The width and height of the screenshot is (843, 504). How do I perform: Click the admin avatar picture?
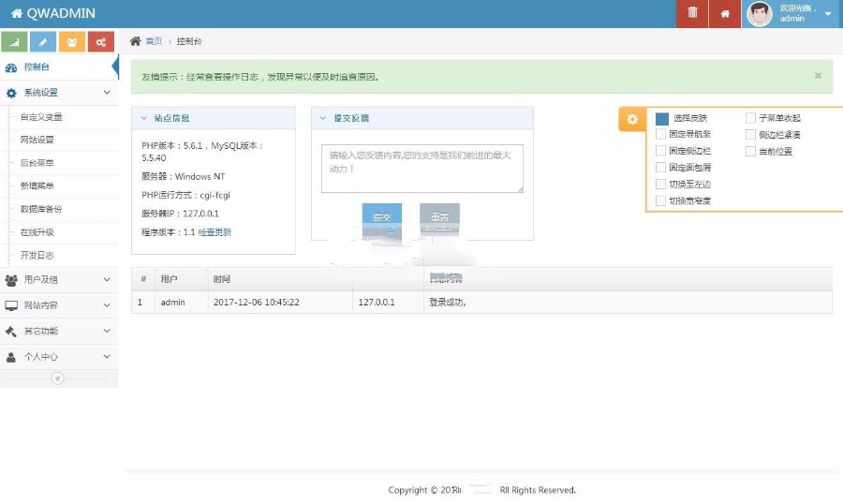759,14
